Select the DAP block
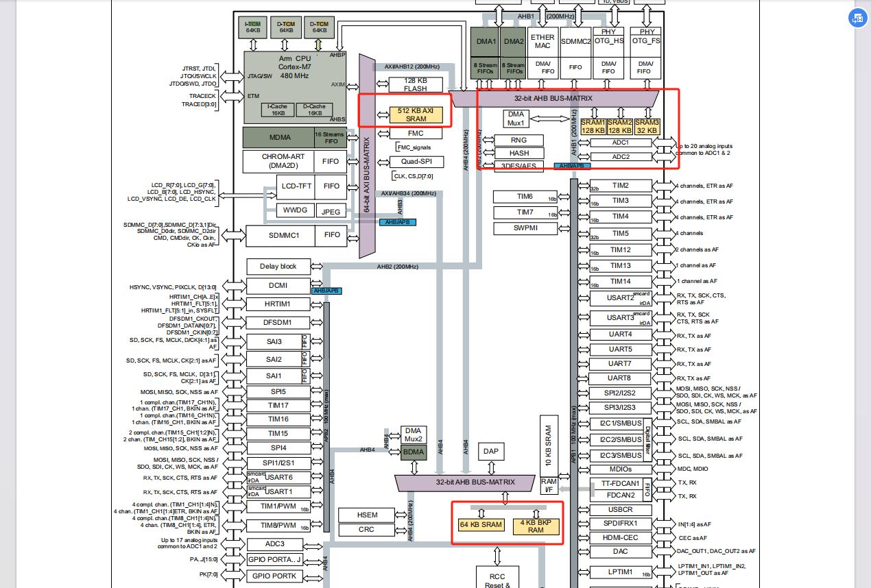The width and height of the screenshot is (871, 588). pyautogui.click(x=491, y=451)
